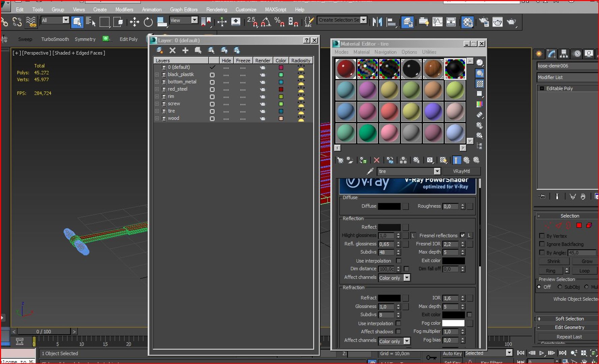Image resolution: width=599 pixels, height=364 pixels.
Task: Open reference coordinate View dropdown
Action: coord(194,20)
